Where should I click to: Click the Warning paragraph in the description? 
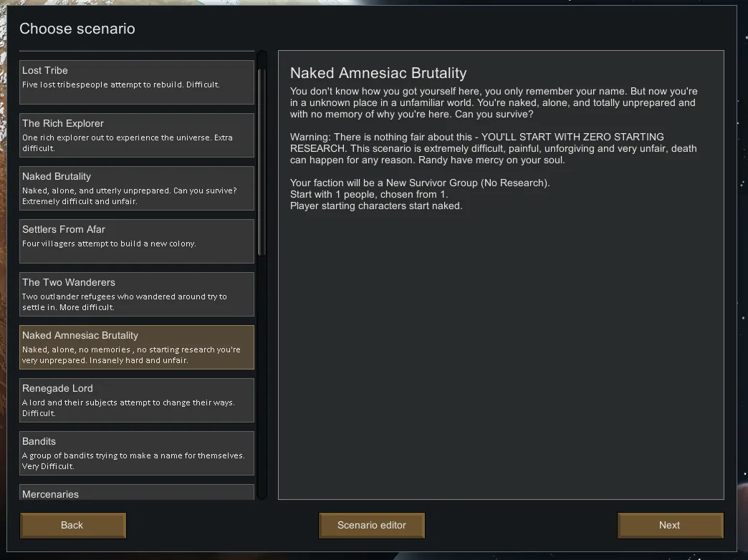coord(493,148)
